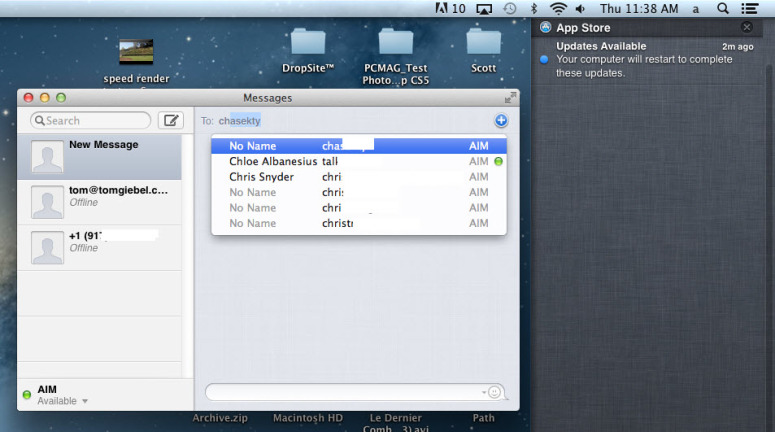Click green online status dot beside Chloe Albanesius
The height and width of the screenshot is (432, 775).
(x=498, y=161)
